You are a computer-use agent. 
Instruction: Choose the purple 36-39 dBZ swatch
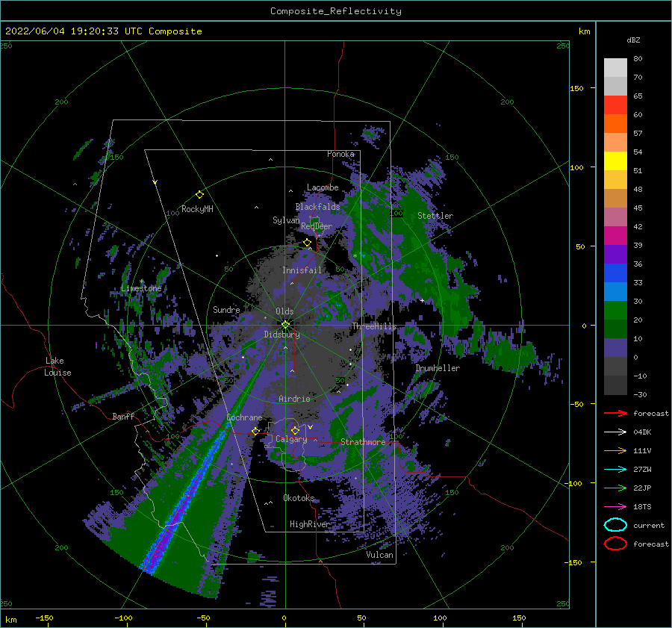tap(615, 255)
